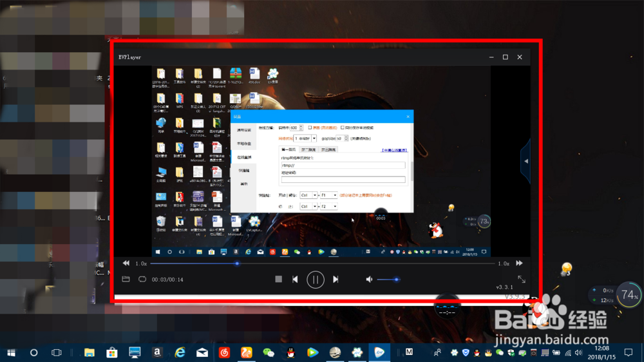Viewport: 644px width, 362px height.
Task: Open the system volume tray icon
Action: click(x=579, y=352)
